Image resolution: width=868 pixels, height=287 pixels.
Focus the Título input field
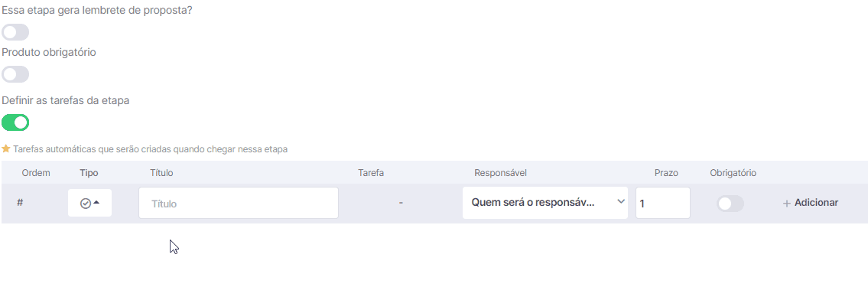pos(239,204)
